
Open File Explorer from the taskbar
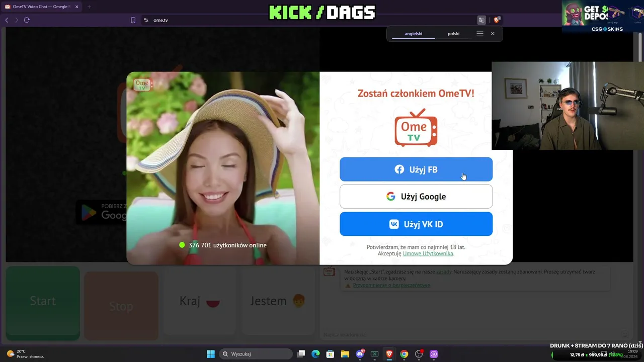(x=345, y=354)
